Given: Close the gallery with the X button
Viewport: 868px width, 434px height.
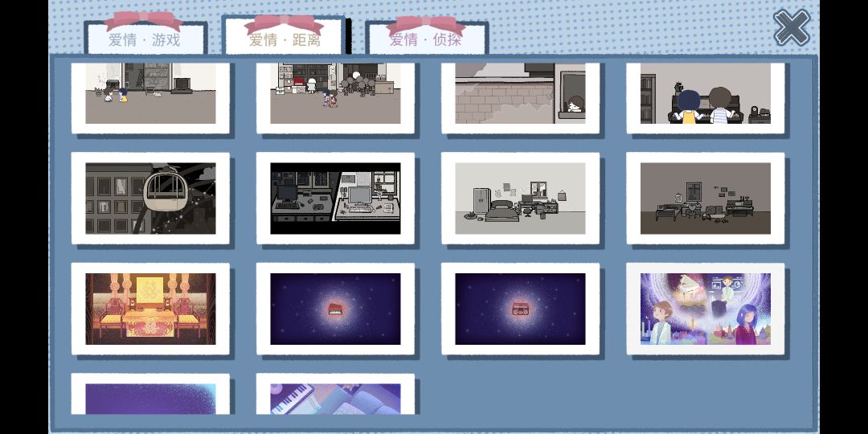Looking at the screenshot, I should tap(792, 27).
